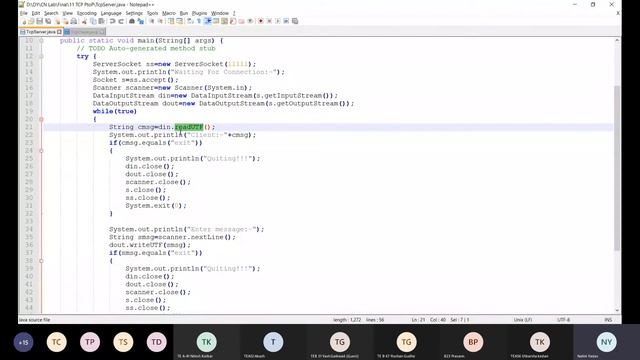
Task: Click line number 34 in the margin
Action: pyautogui.click(x=29, y=229)
